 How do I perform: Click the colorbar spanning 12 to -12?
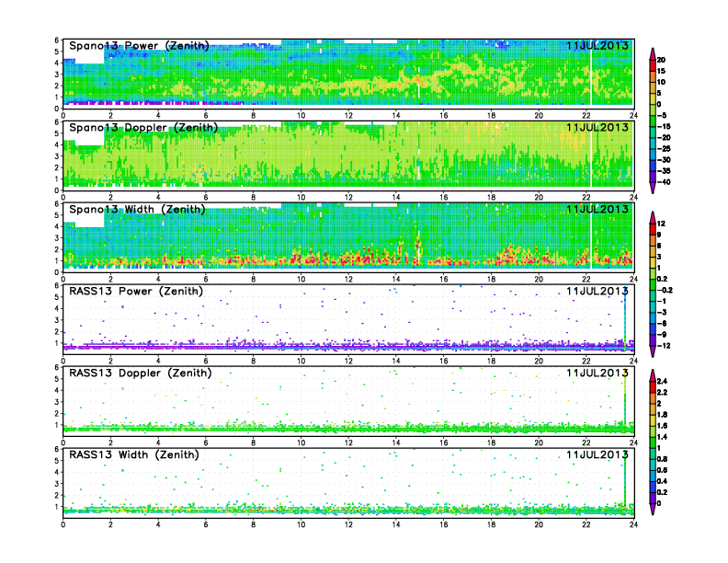[653, 284]
